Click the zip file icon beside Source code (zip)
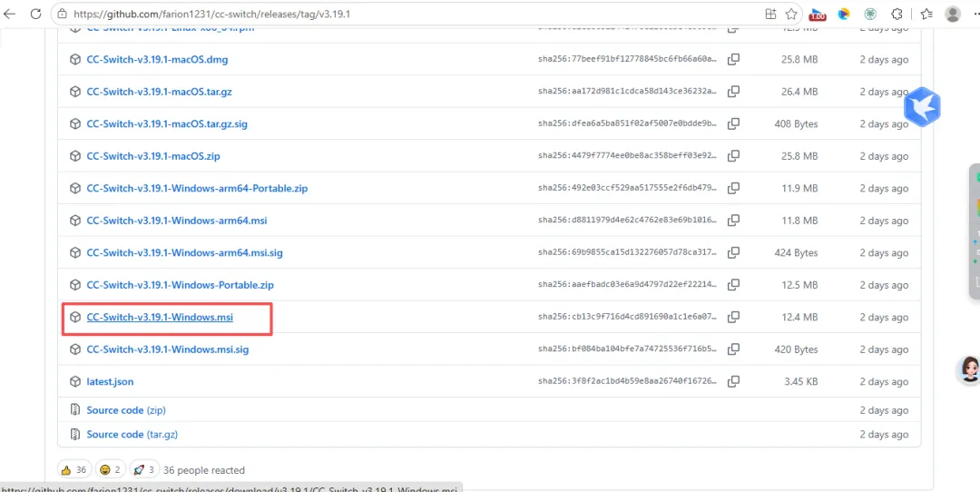The width and height of the screenshot is (980, 492). pyautogui.click(x=75, y=410)
